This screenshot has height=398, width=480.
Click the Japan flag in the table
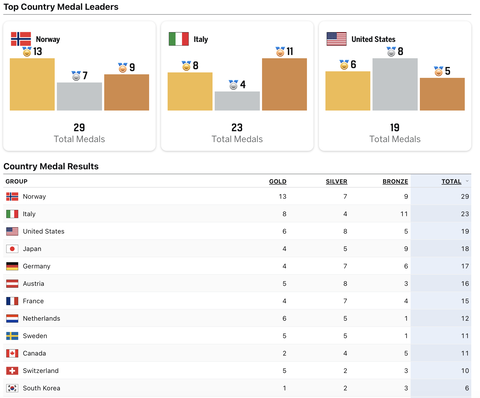coord(12,249)
